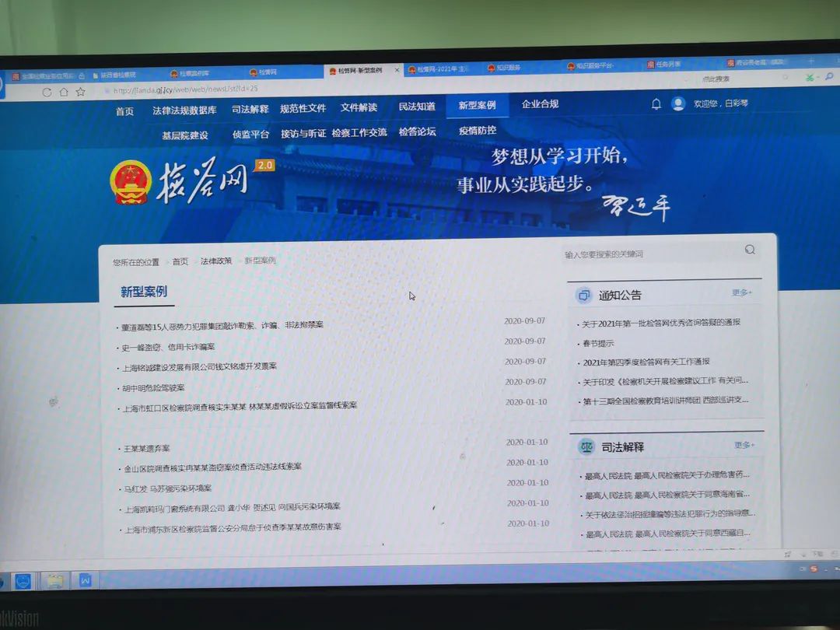
Task: Click the 通知公告 section icon
Action: 583,296
